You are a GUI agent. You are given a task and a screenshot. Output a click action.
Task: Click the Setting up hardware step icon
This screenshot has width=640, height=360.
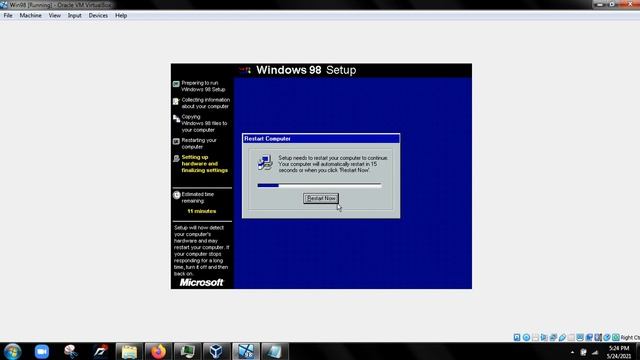point(176,158)
